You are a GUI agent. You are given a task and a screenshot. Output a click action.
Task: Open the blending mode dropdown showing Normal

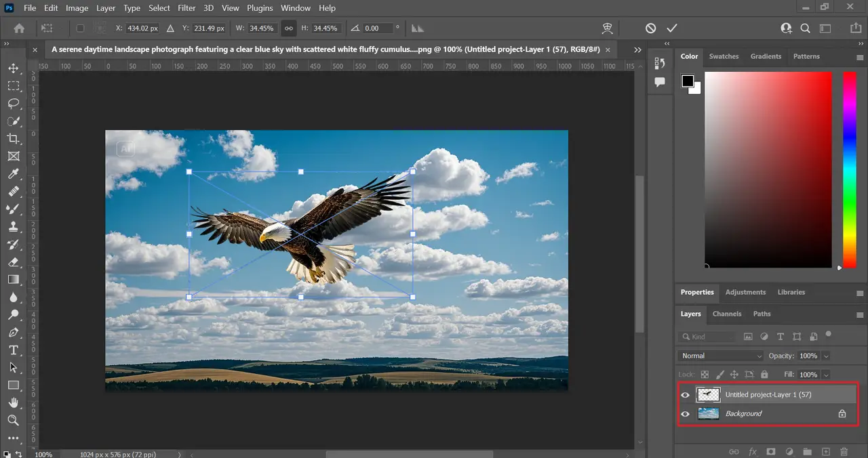tap(721, 356)
